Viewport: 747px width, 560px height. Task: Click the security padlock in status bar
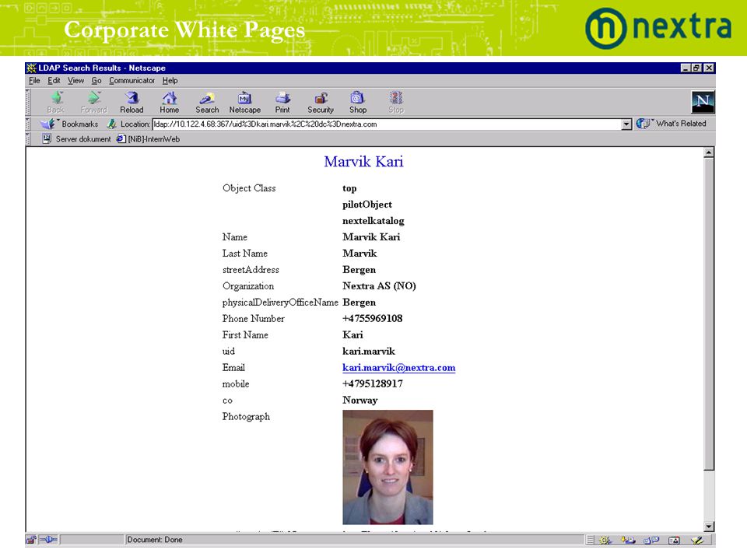pos(31,540)
